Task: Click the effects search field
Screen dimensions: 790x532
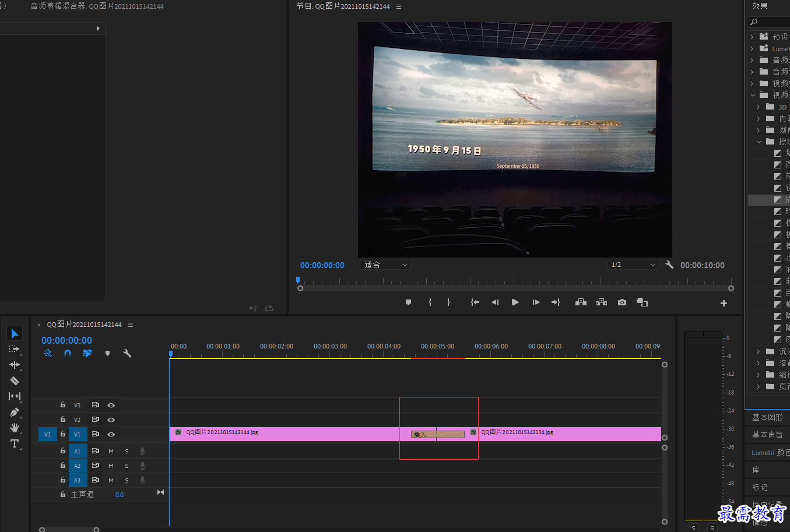Action: (x=768, y=22)
